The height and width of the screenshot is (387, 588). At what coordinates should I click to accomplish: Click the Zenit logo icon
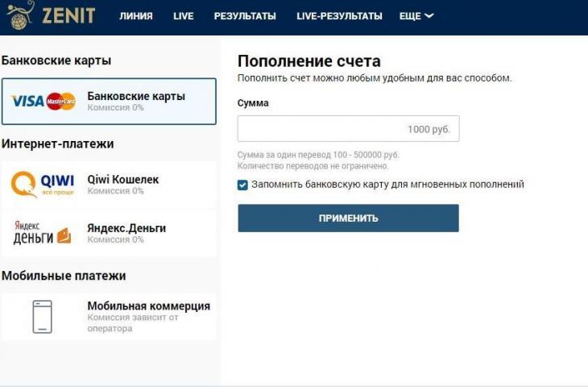20,14
